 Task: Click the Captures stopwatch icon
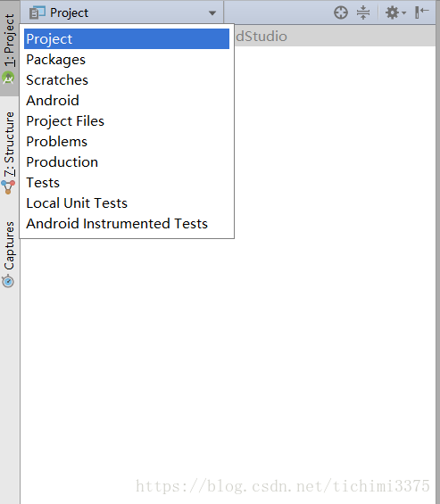[8, 281]
